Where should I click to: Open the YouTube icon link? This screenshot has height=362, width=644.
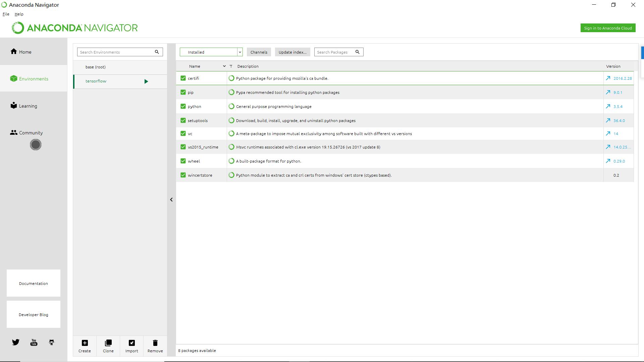point(34,342)
